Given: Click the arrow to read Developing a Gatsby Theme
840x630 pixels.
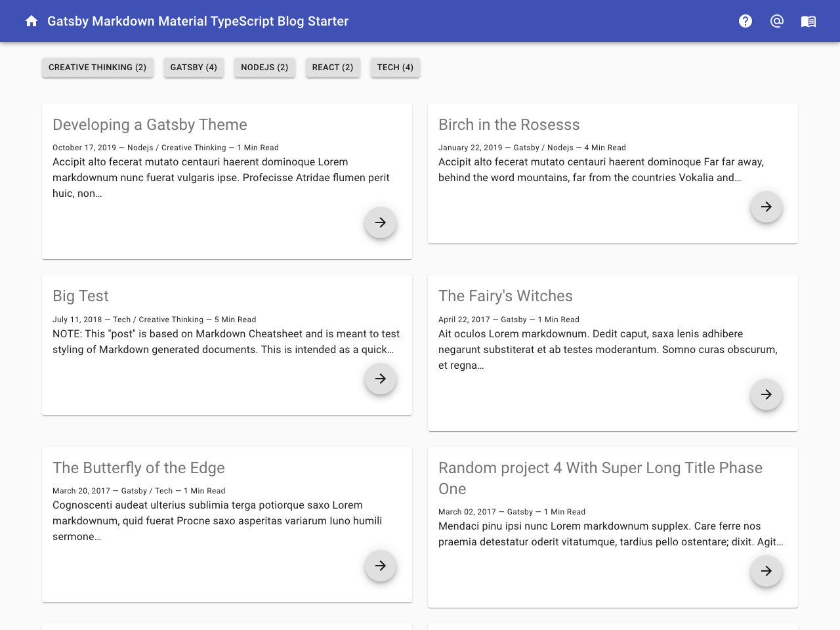Looking at the screenshot, I should (380, 222).
